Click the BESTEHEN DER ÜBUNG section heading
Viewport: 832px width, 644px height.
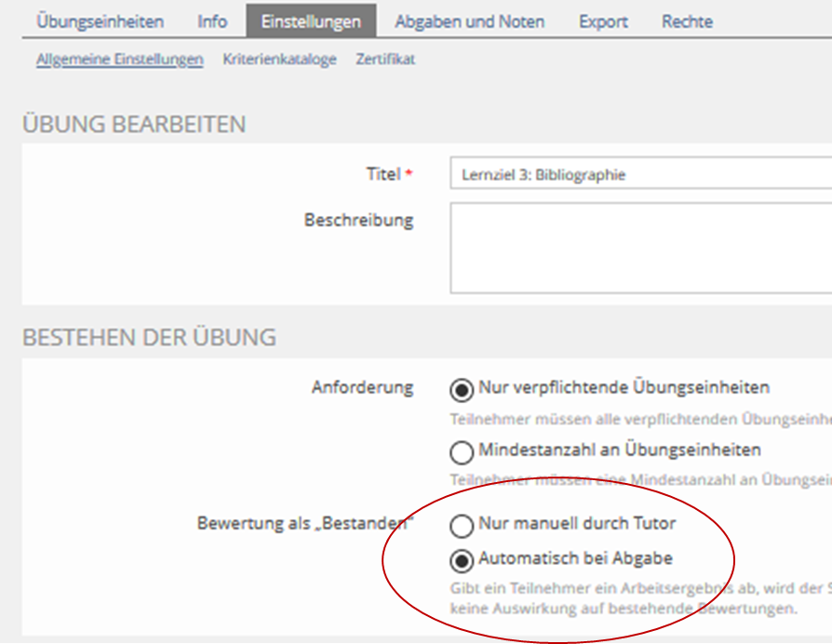point(149,336)
